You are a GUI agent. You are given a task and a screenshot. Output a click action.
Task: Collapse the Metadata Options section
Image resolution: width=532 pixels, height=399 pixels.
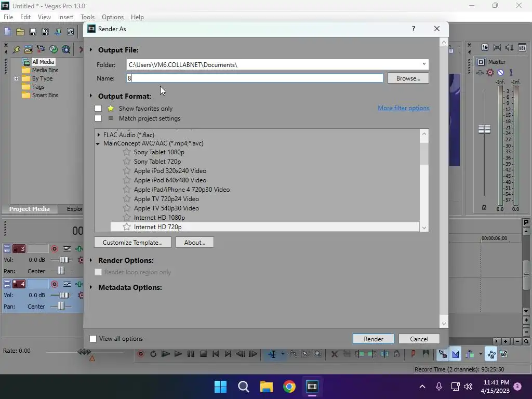coord(91,287)
